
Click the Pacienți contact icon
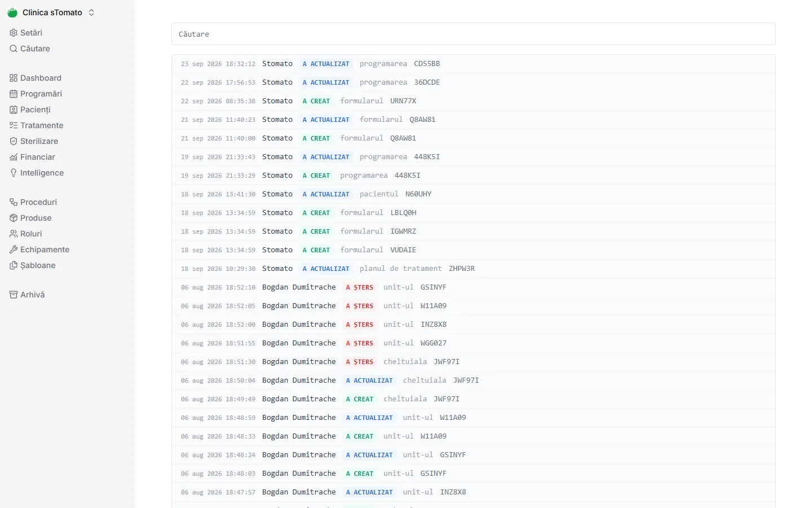(14, 110)
